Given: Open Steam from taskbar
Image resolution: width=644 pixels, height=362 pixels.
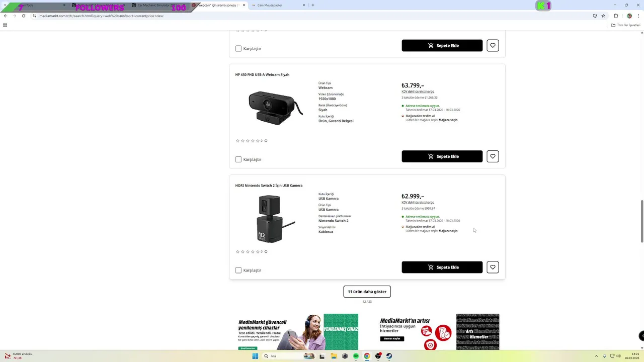Looking at the screenshot, I should [389, 356].
